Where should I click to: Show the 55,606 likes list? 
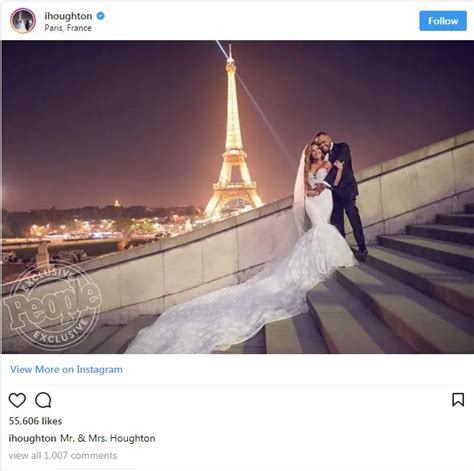point(35,421)
